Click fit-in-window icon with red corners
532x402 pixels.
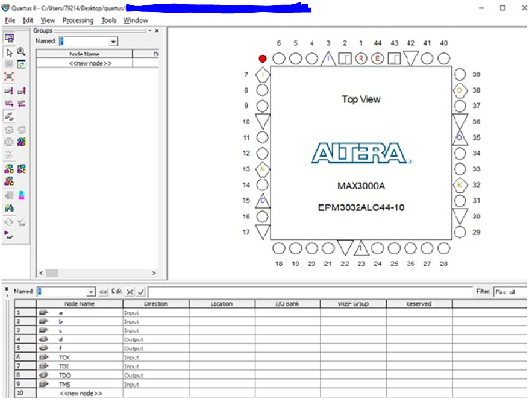[x=9, y=77]
